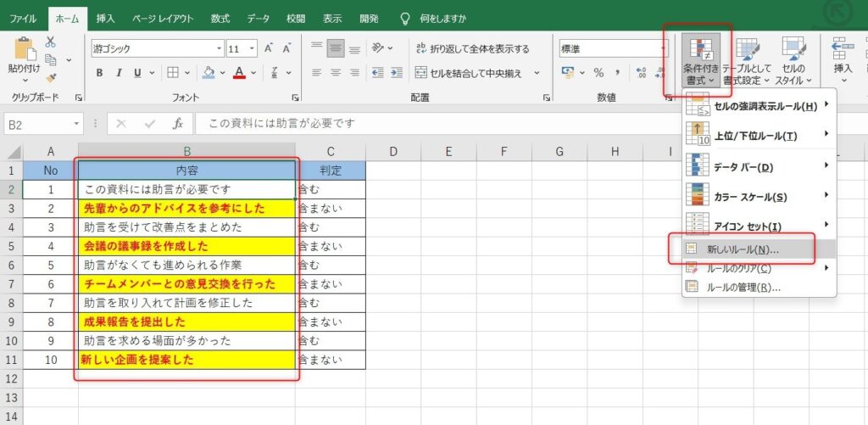This screenshot has width=868, height=425.
Task: Increase decimal places
Action: tap(642, 73)
